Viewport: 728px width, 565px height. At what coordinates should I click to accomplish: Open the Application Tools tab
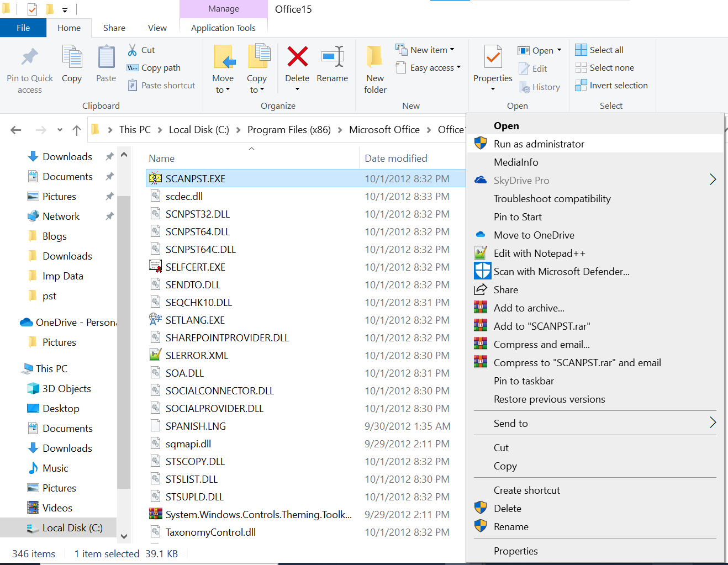[223, 28]
